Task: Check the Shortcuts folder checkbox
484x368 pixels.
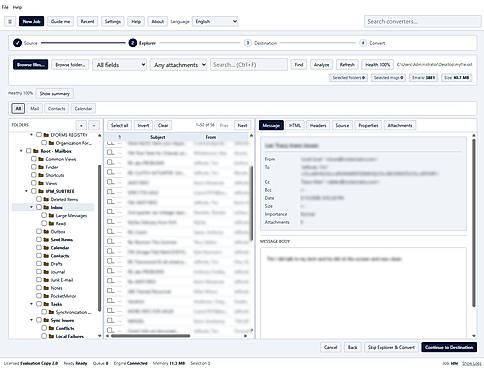Action: pyautogui.click(x=34, y=175)
